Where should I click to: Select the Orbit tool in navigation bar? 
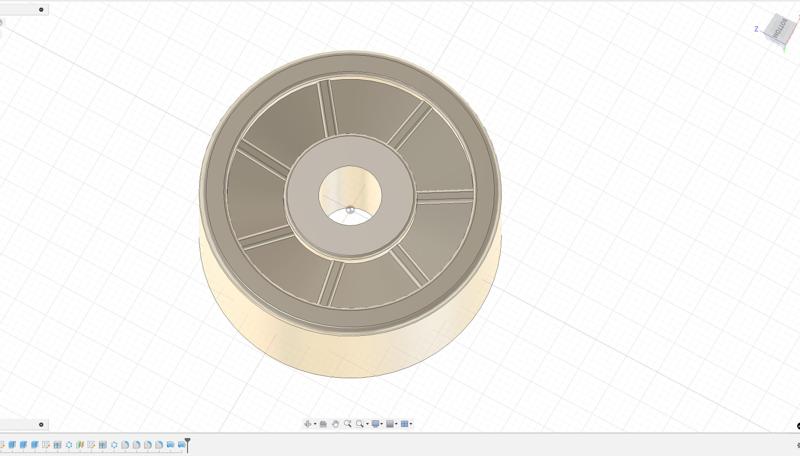click(x=308, y=424)
